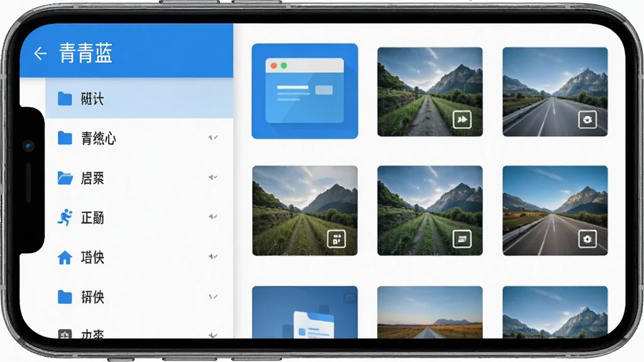Viewport: 644px width, 362px height.
Task: Click the label next to the open folder
Action: [92, 178]
